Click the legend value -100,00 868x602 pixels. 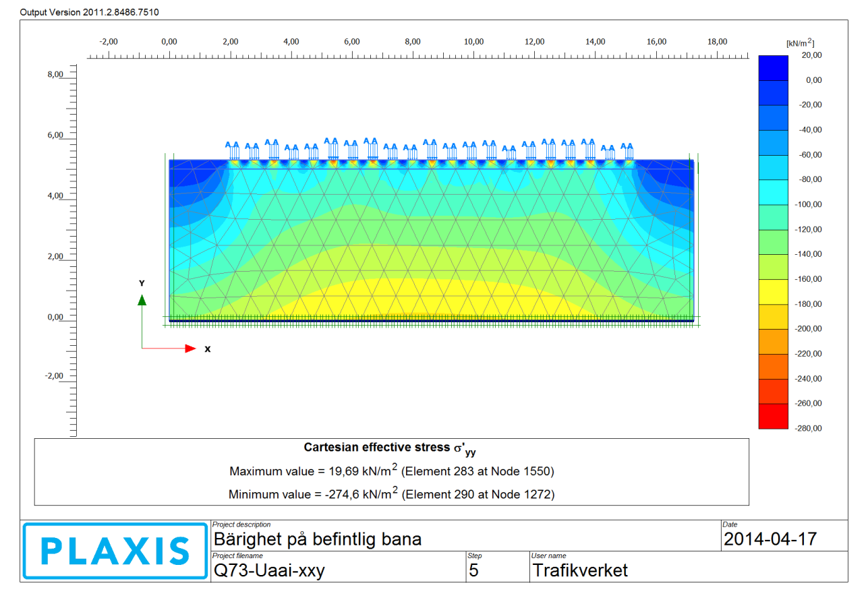pos(809,204)
